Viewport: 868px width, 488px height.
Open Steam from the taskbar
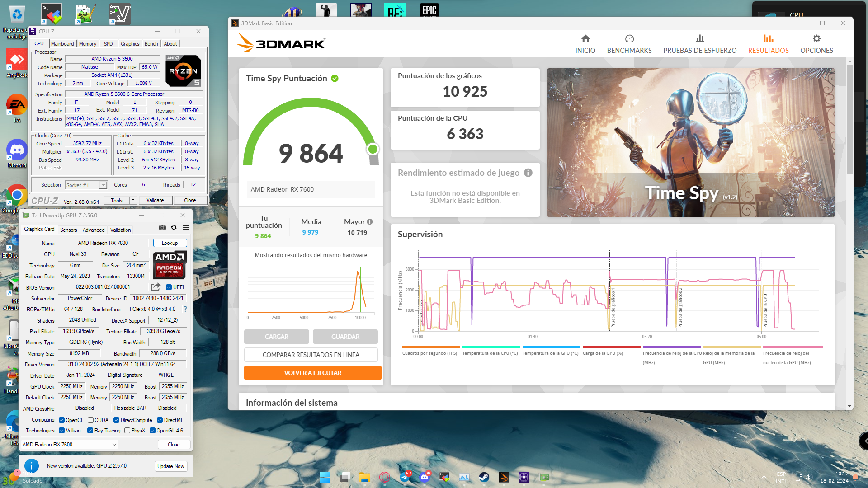pyautogui.click(x=484, y=477)
